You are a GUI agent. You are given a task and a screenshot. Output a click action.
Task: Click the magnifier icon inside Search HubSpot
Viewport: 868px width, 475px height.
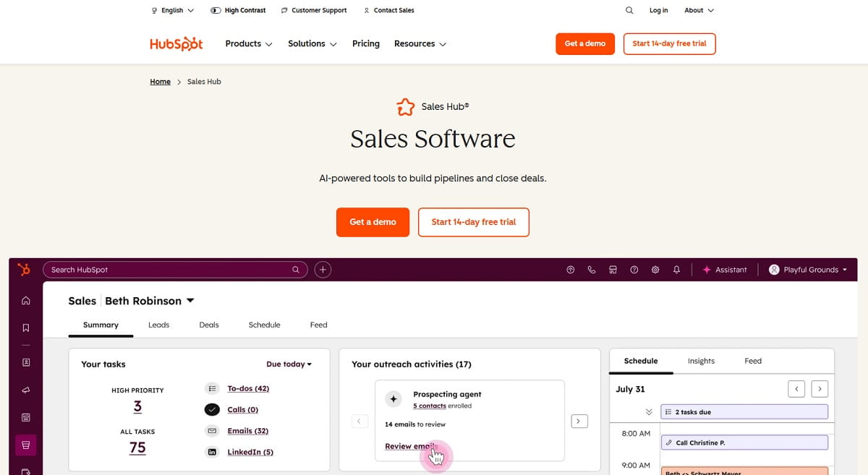point(295,270)
